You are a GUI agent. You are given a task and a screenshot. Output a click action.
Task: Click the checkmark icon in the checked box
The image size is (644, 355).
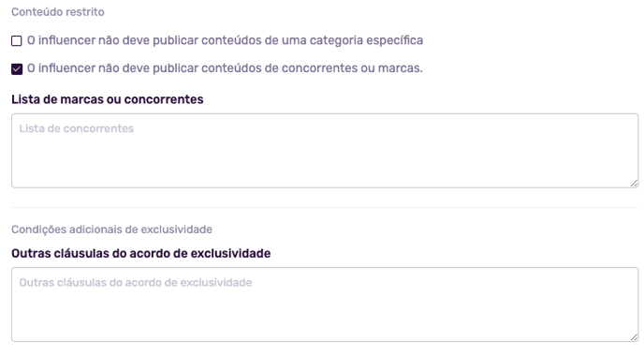17,68
